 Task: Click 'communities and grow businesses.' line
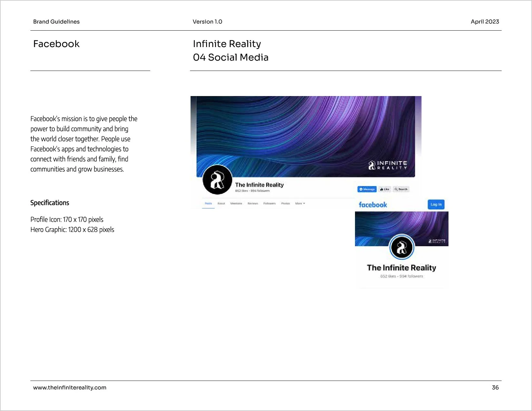77,169
